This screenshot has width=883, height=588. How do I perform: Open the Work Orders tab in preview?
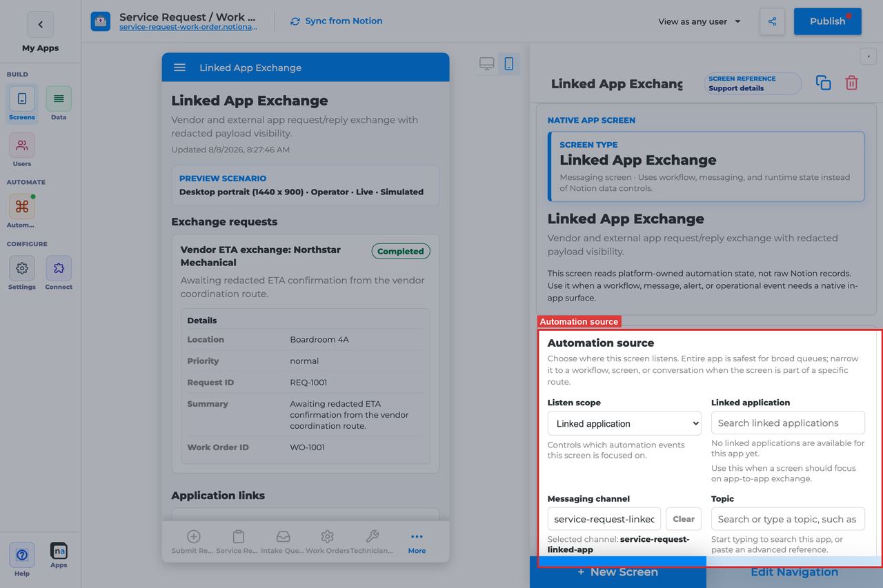[x=327, y=542]
